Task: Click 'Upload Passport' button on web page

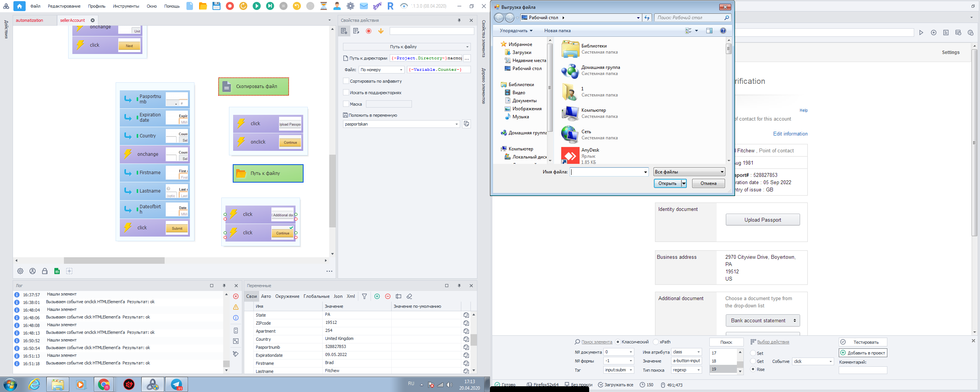Action: [x=763, y=220]
